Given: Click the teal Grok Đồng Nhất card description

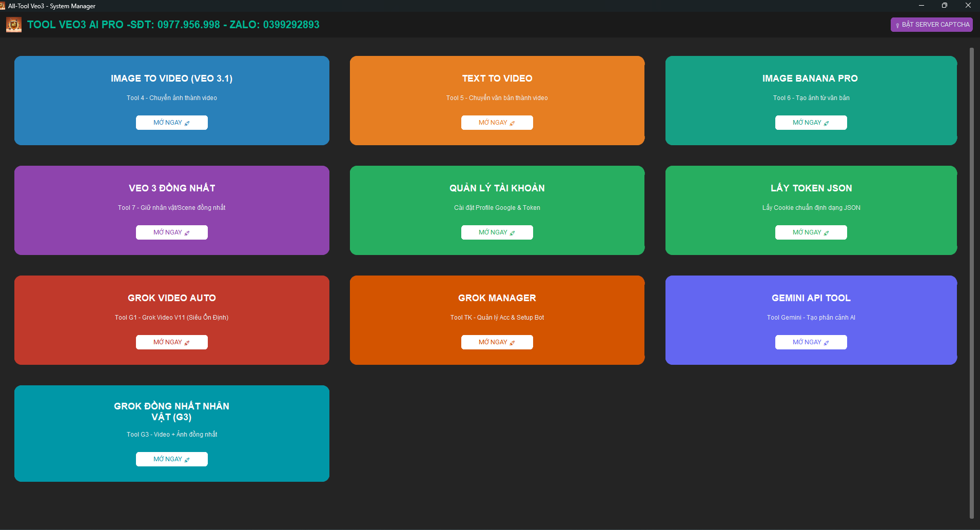Looking at the screenshot, I should (171, 435).
